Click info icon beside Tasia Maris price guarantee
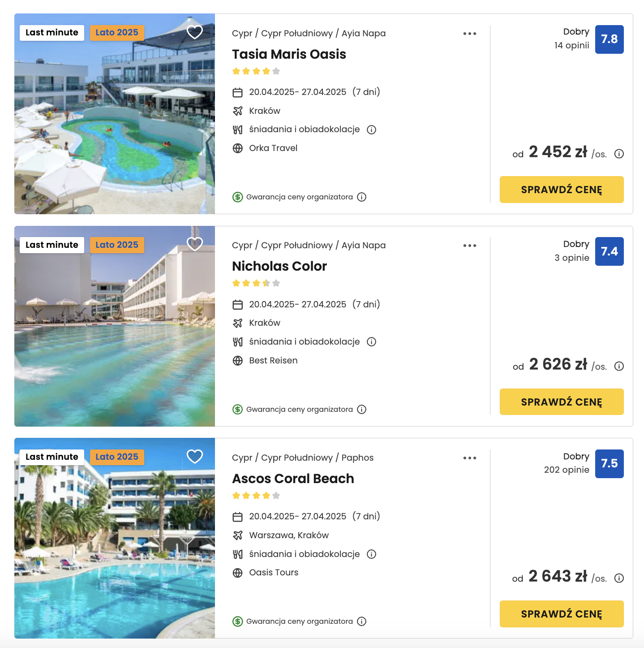 click(362, 197)
